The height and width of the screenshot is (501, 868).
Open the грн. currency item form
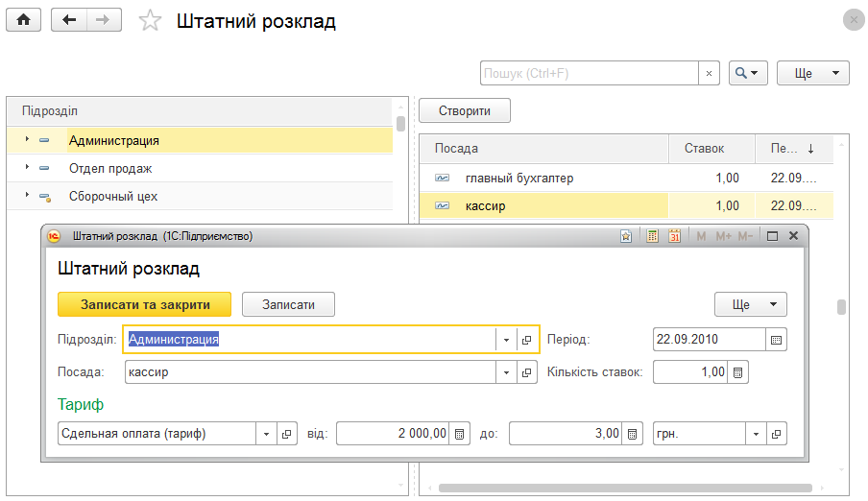[x=776, y=434]
